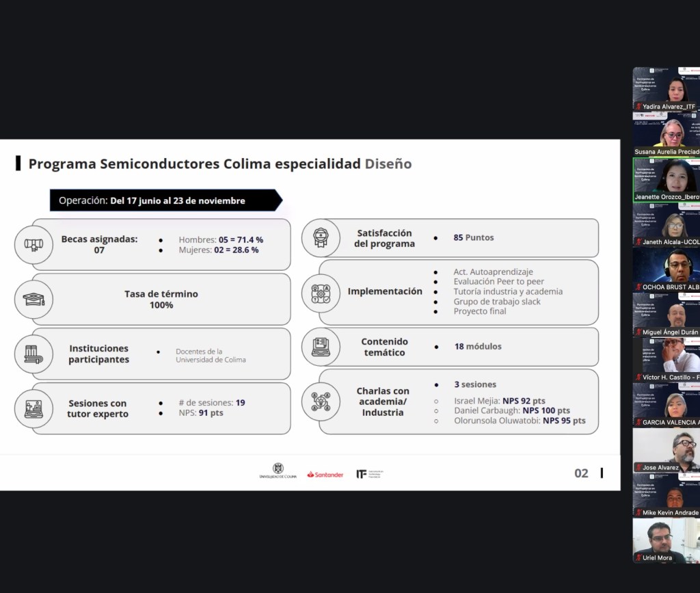Click the Universidad de Colima logo
Image resolution: width=700 pixels, height=593 pixels.
(x=278, y=471)
